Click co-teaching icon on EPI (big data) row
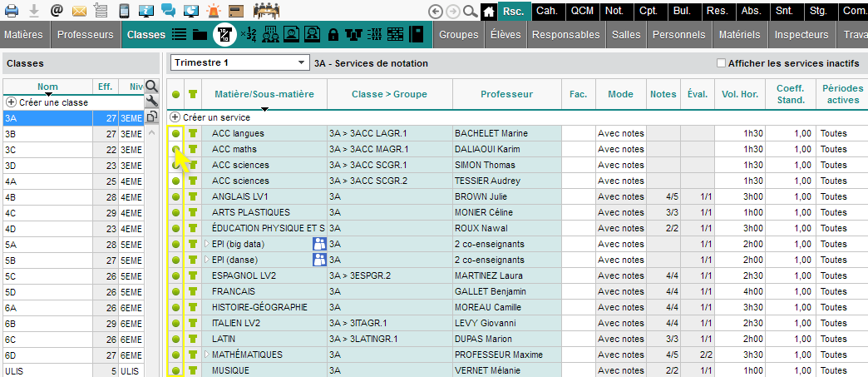The image size is (868, 377). 318,244
